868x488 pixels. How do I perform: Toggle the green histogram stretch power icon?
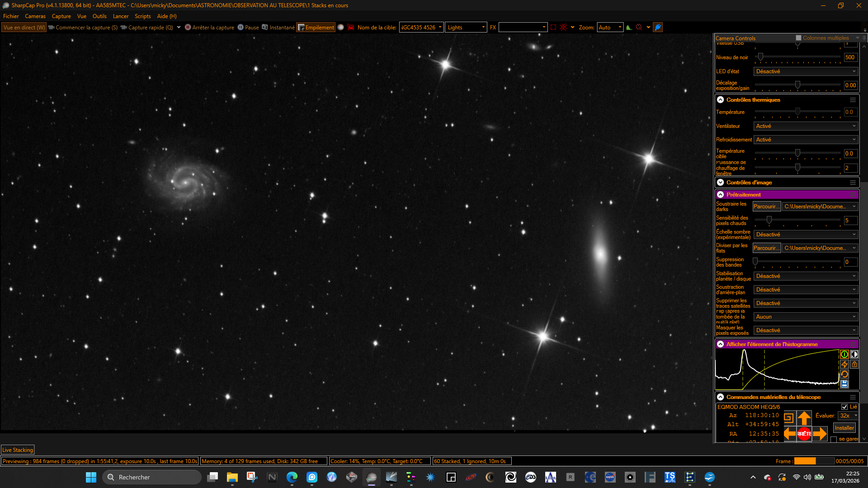tap(844, 354)
